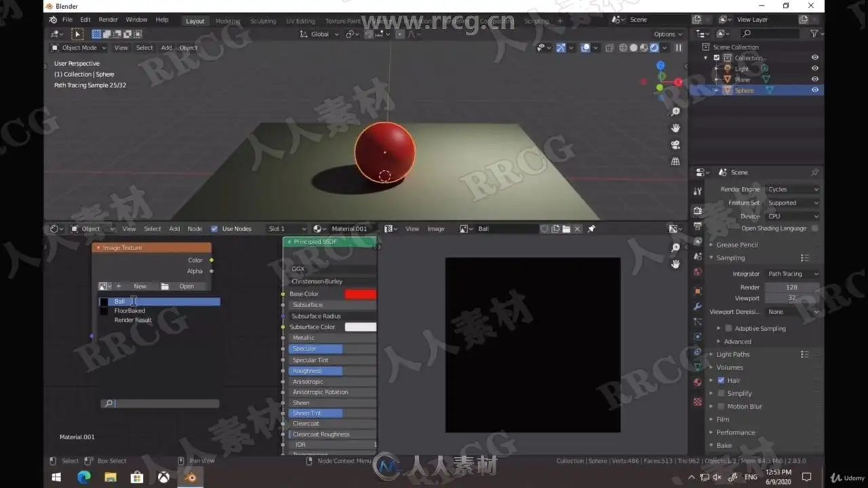Viewport: 868px width, 488px height.
Task: Hide the Light object in outliner
Action: 814,68
